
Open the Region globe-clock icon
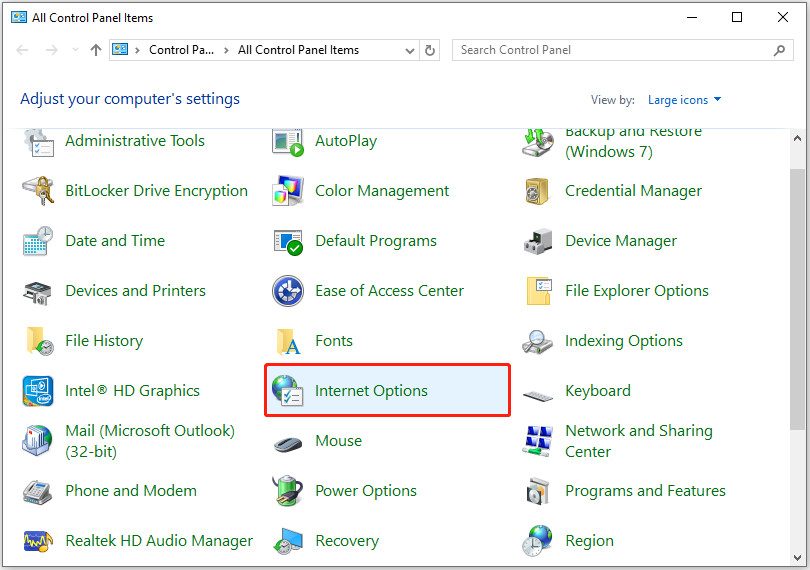click(x=537, y=541)
